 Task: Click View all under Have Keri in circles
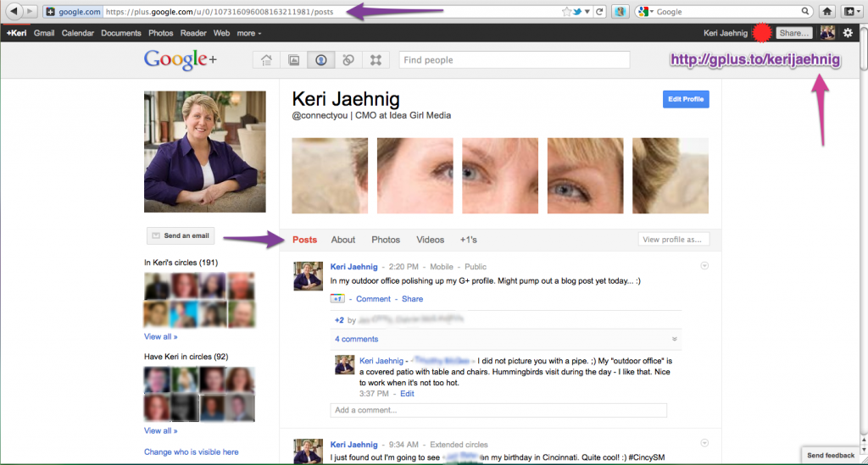[160, 430]
